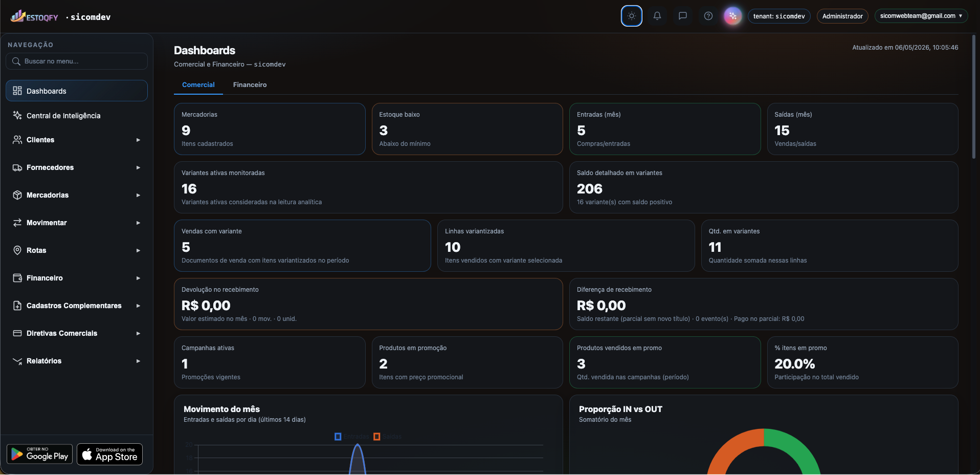Image resolution: width=980 pixels, height=475 pixels.
Task: Click the Fornecedores truck icon
Action: pyautogui.click(x=17, y=167)
